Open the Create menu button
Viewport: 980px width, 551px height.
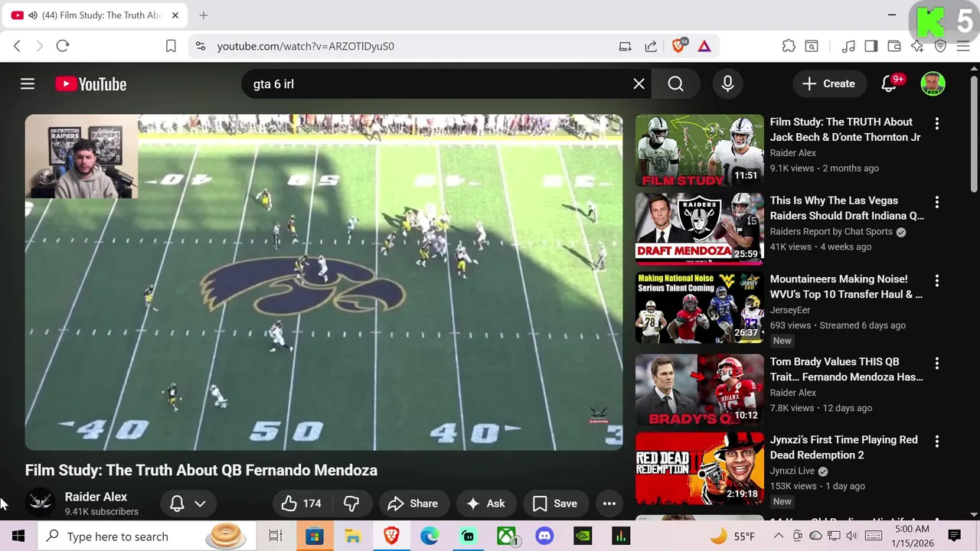click(x=828, y=84)
